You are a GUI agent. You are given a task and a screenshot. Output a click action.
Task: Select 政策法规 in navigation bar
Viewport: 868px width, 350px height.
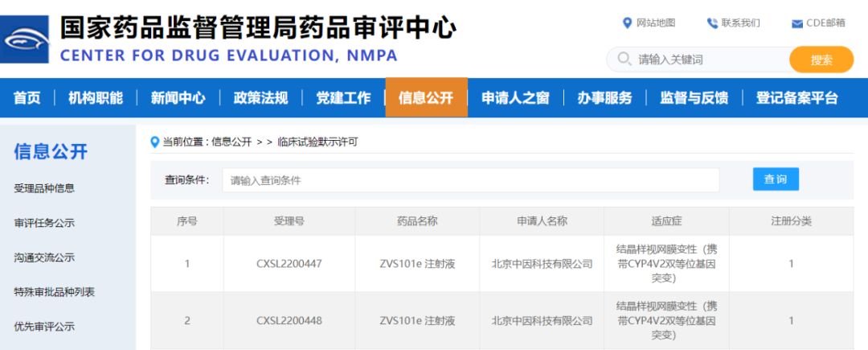point(260,98)
